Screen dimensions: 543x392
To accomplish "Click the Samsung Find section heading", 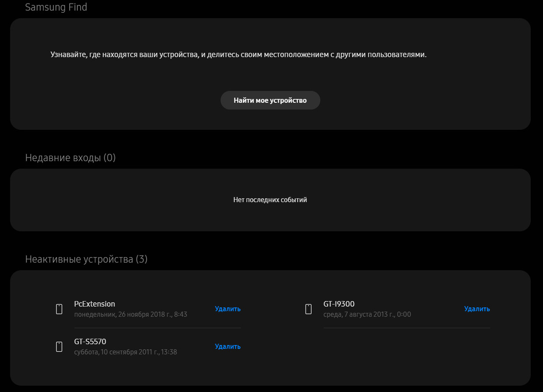I will coord(56,7).
